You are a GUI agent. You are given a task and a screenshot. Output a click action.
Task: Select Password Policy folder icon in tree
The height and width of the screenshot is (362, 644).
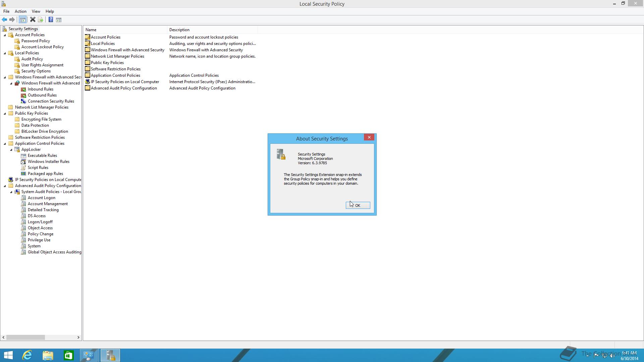[x=17, y=41]
